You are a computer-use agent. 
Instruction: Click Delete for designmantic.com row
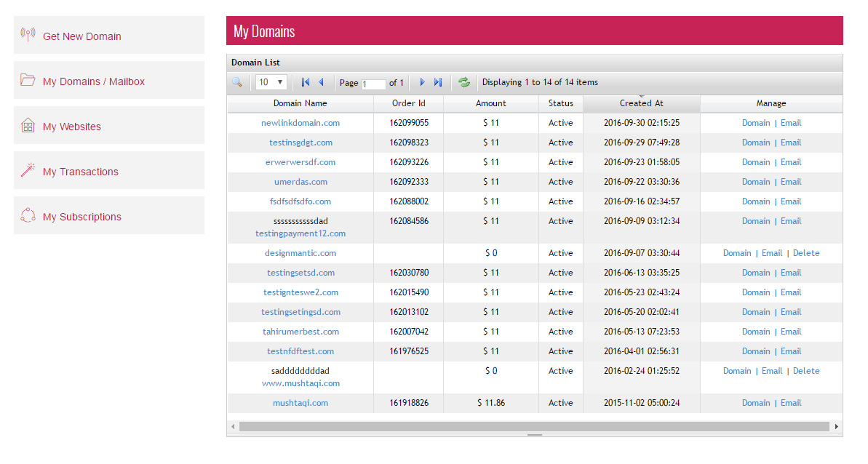(x=805, y=253)
